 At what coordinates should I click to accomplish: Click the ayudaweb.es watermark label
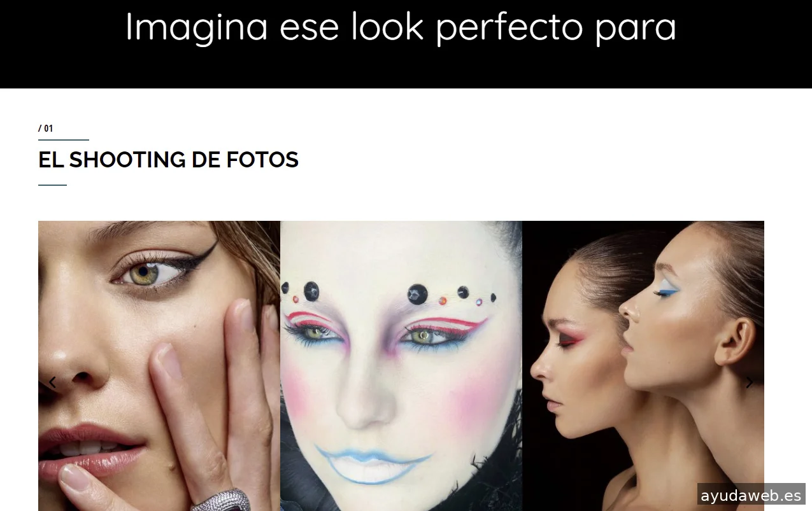click(x=751, y=496)
